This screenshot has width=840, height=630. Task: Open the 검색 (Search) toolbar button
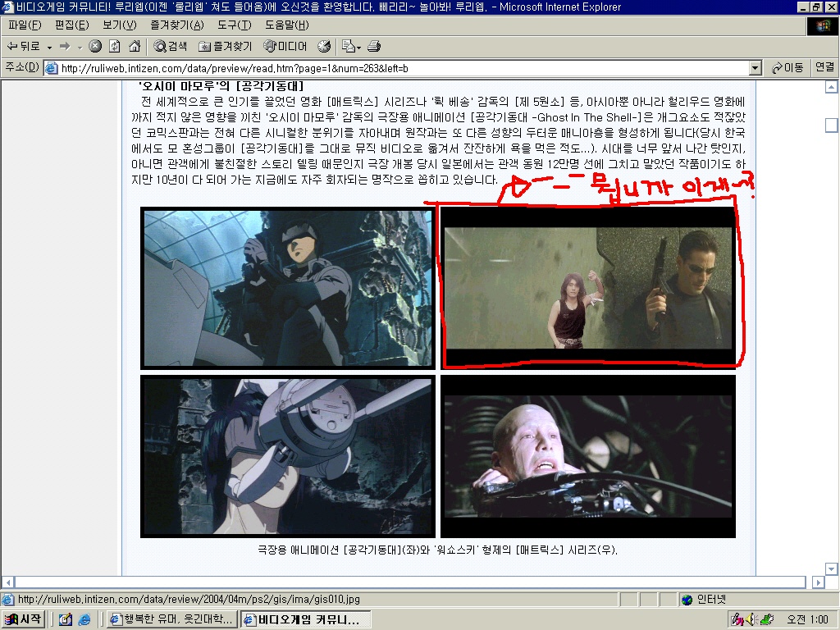pyautogui.click(x=170, y=47)
